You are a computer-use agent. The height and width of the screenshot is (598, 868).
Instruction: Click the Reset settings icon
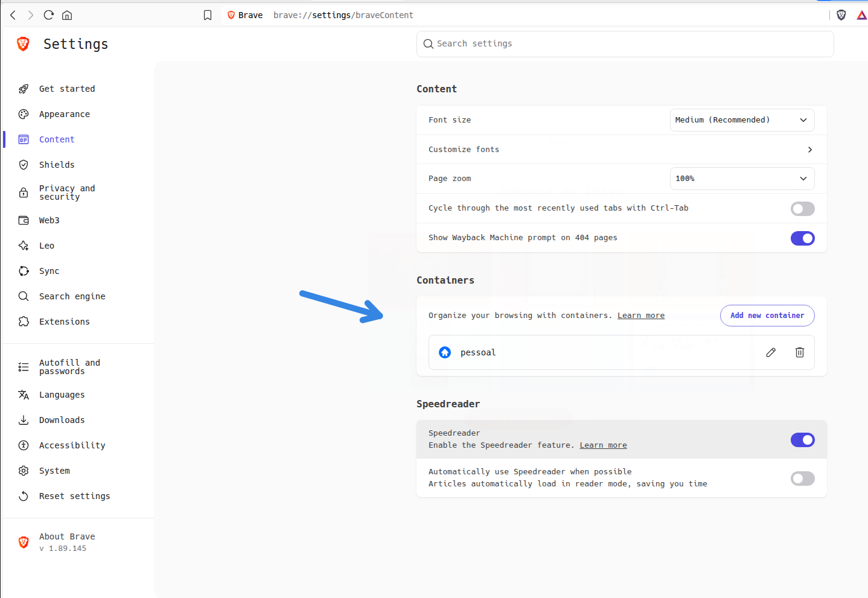click(24, 496)
